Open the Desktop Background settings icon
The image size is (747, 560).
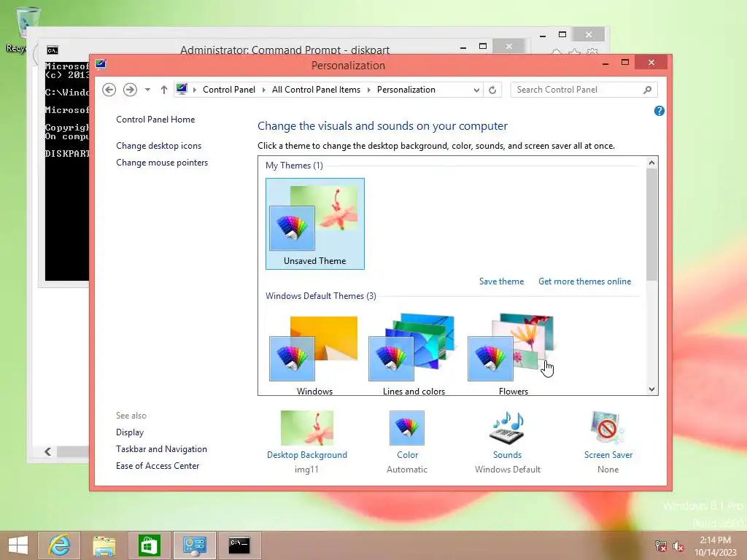tap(307, 427)
